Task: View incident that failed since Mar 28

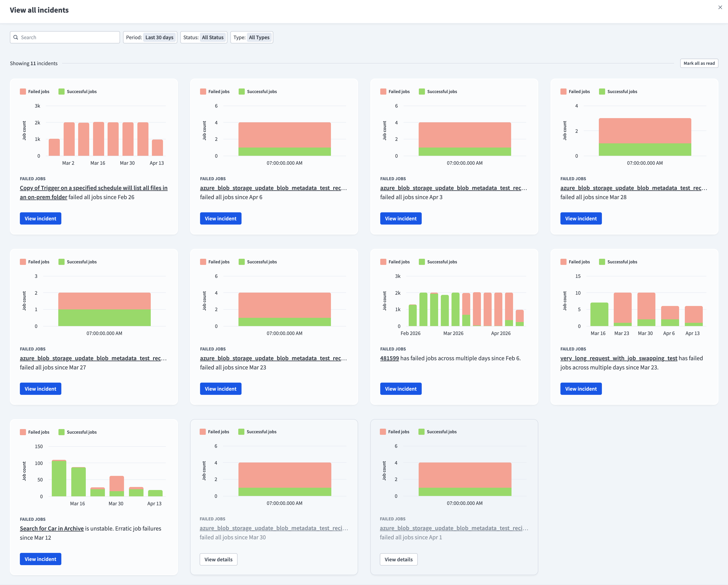Action: (x=581, y=218)
